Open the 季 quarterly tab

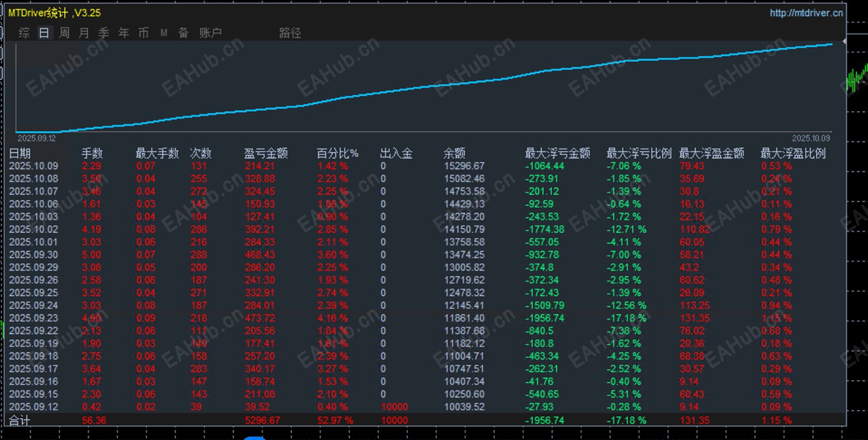[x=104, y=33]
